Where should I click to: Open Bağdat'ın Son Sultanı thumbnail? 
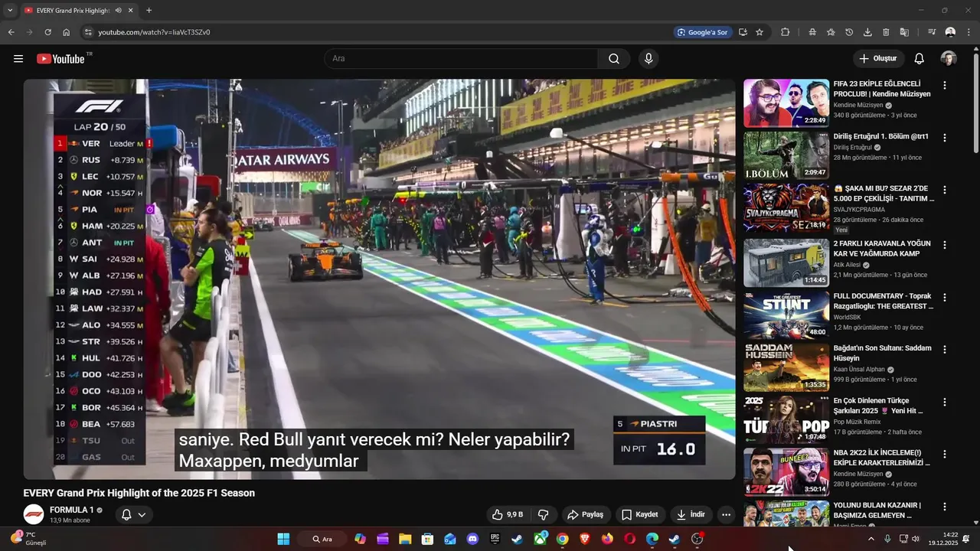[786, 366]
